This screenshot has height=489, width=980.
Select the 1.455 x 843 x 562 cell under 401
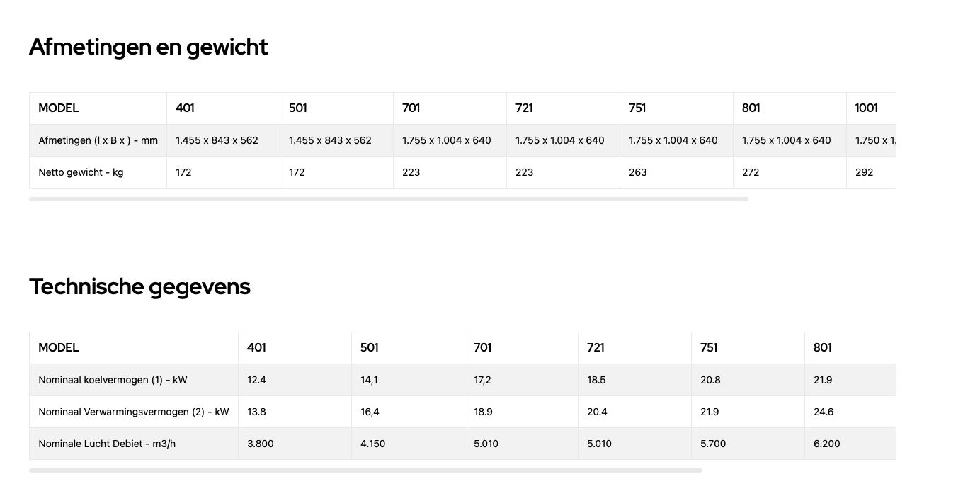223,140
